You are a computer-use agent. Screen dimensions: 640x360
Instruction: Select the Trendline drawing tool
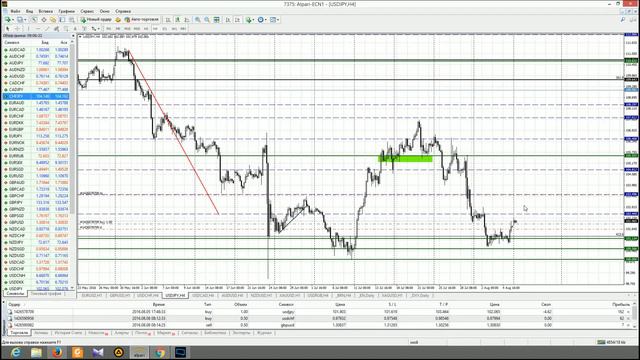coord(47,29)
